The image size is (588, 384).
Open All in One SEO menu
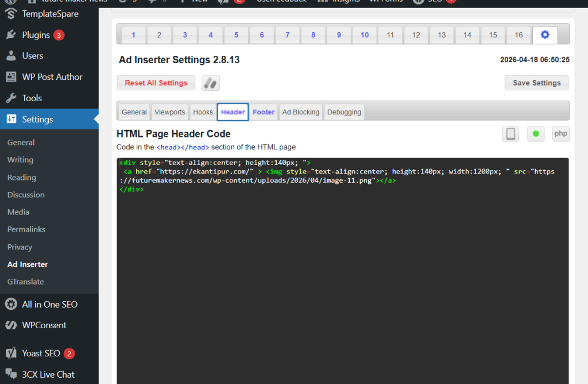tap(49, 304)
